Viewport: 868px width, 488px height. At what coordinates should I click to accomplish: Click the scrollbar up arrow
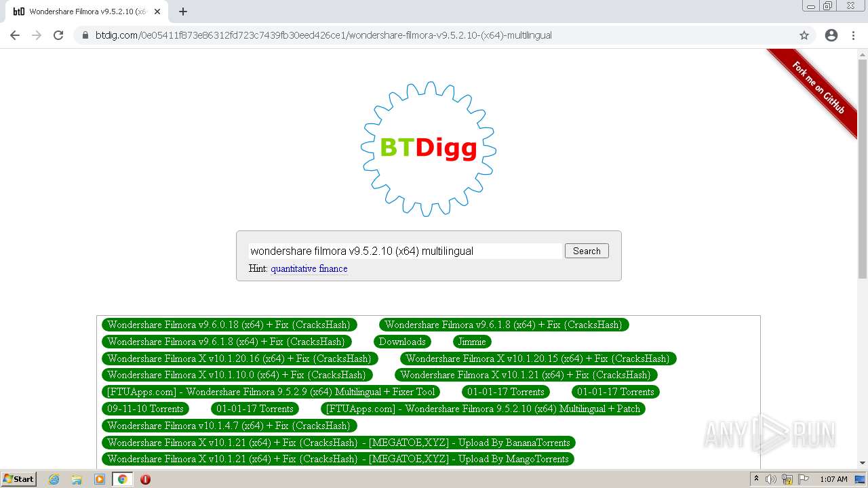coord(863,54)
